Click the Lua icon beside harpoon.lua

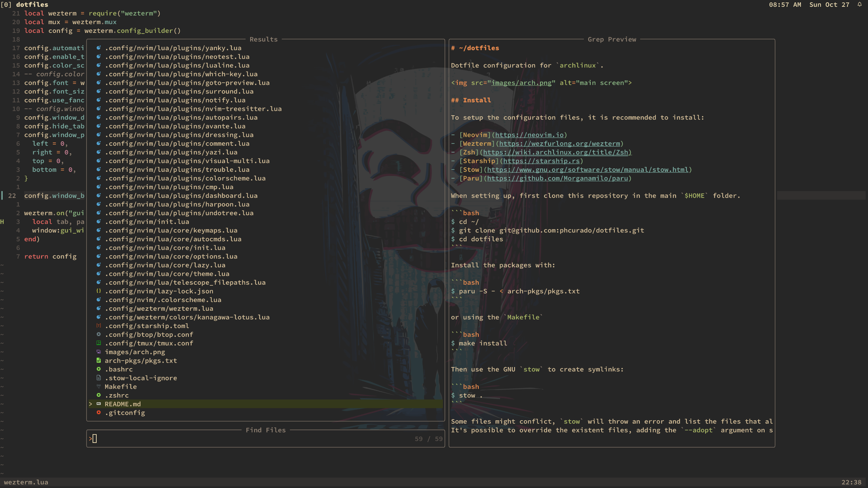pyautogui.click(x=98, y=204)
